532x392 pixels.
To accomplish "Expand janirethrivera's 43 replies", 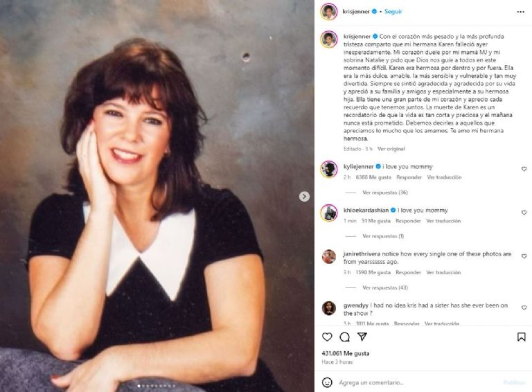I will tap(384, 288).
